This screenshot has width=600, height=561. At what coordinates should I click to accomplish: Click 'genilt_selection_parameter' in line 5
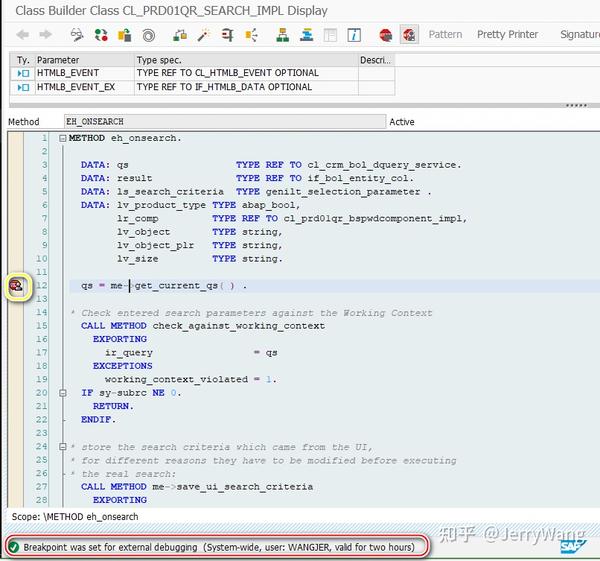click(343, 192)
